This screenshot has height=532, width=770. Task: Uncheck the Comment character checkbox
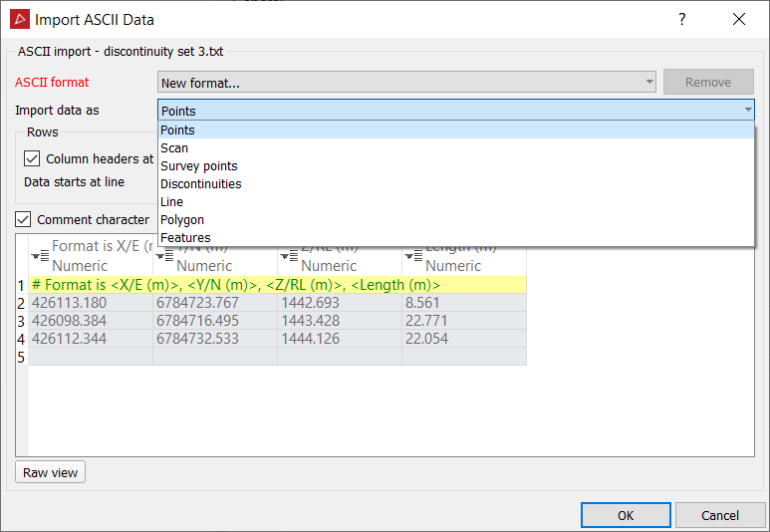coord(24,219)
